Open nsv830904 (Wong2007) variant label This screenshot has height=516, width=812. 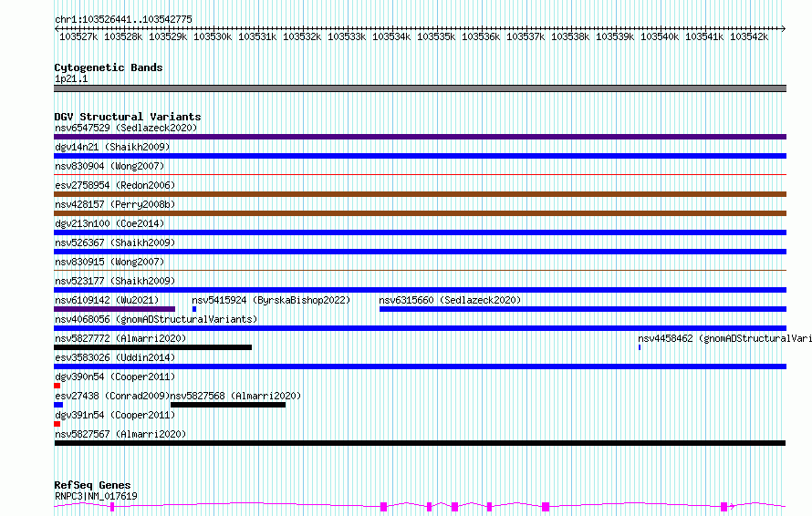[x=109, y=166]
